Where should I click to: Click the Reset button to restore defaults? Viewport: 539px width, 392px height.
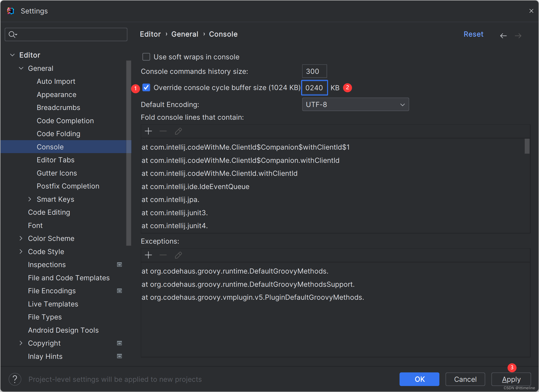[473, 34]
